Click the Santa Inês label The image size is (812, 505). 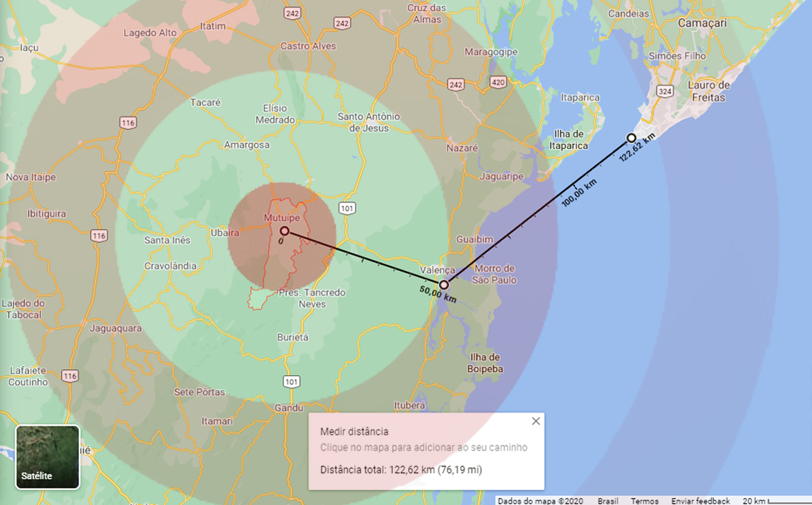(x=168, y=241)
